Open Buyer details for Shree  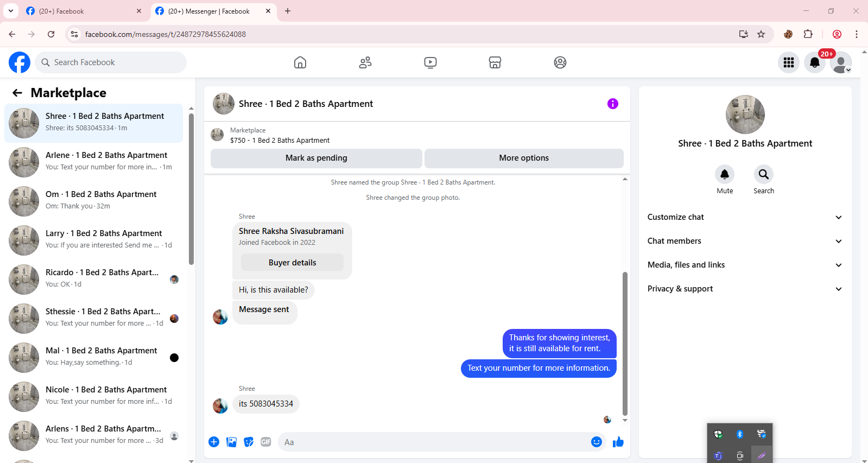[x=292, y=262]
